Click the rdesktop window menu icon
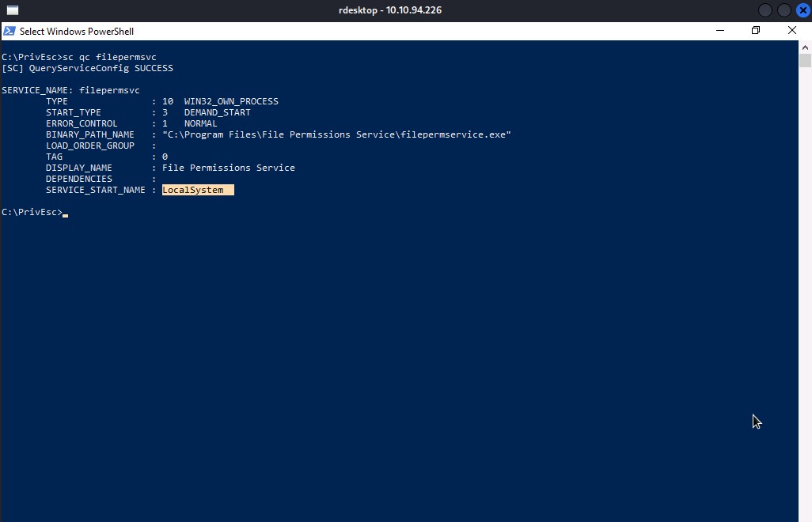 coord(13,10)
